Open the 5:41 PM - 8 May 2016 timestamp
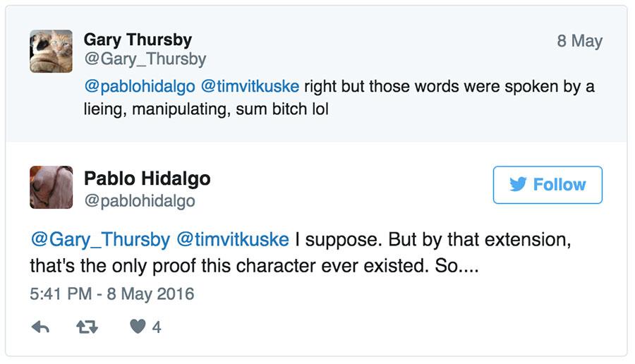The height and width of the screenshot is (364, 635). point(111,294)
